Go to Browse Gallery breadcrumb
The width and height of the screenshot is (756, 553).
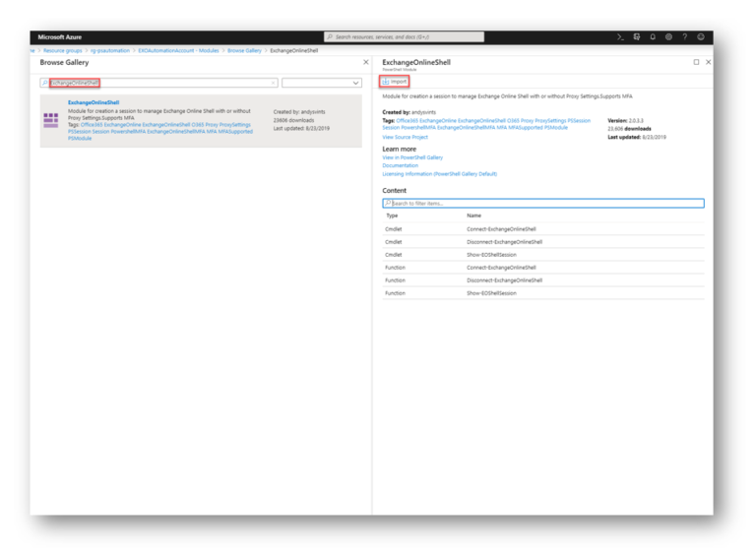244,50
